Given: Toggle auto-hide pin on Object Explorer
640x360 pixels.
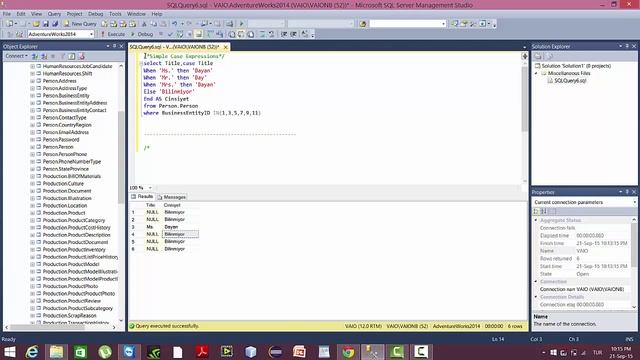Looking at the screenshot, I should [115, 47].
